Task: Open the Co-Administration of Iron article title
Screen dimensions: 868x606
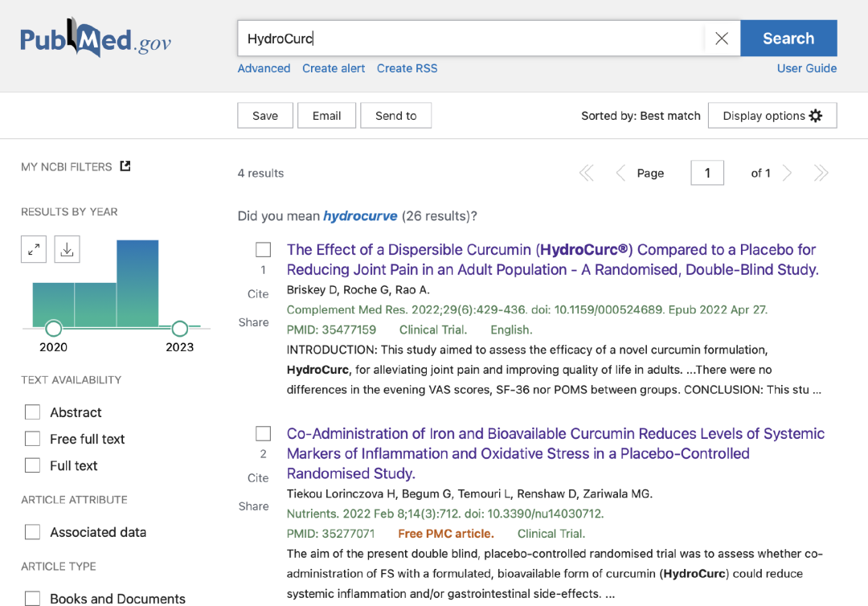Action: (x=556, y=453)
